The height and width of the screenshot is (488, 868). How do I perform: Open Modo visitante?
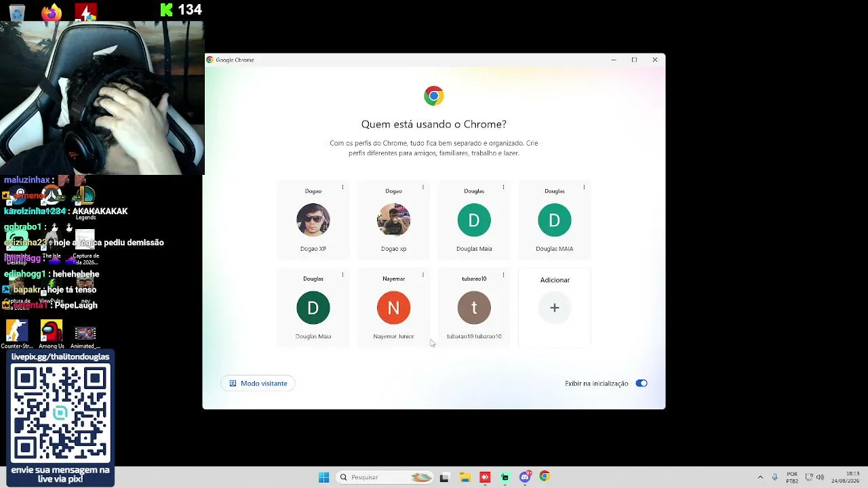(258, 384)
